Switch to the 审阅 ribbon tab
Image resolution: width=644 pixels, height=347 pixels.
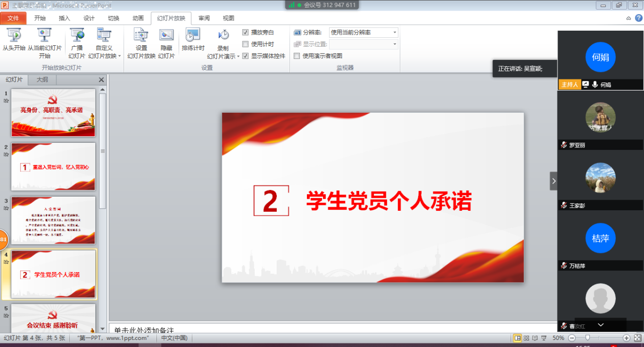click(204, 18)
